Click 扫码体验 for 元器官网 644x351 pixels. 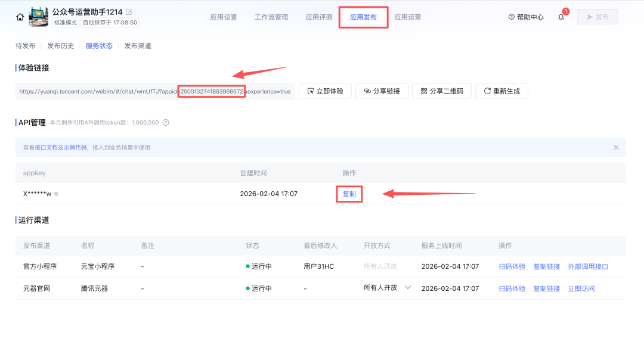[512, 288]
